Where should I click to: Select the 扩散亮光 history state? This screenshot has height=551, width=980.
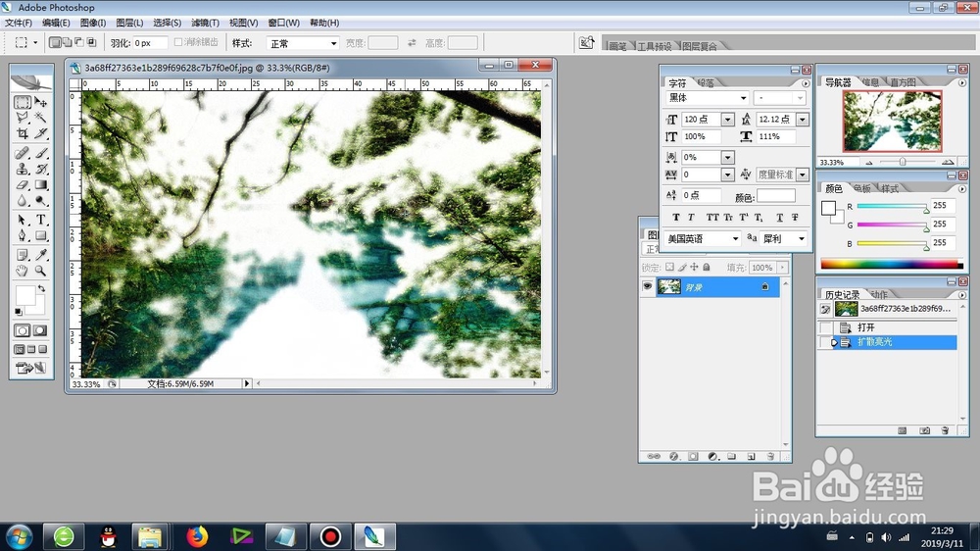coord(888,342)
